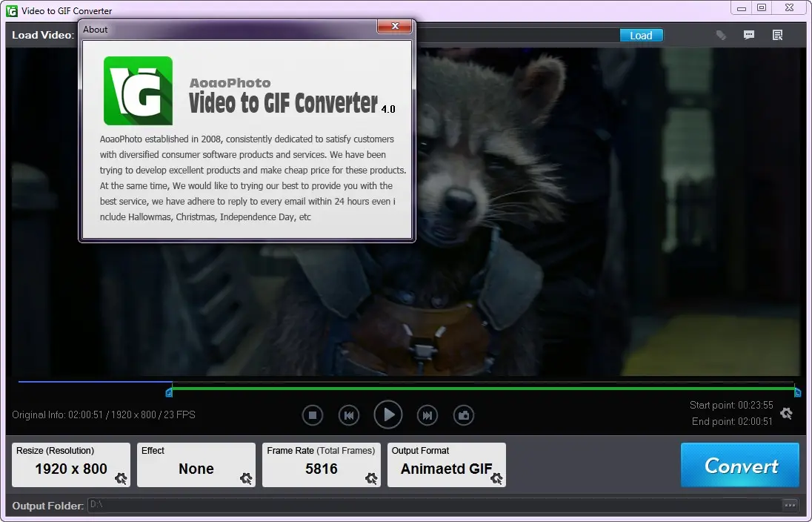Jump to next frame button
Screen dimensions: 812x522
(x=427, y=415)
